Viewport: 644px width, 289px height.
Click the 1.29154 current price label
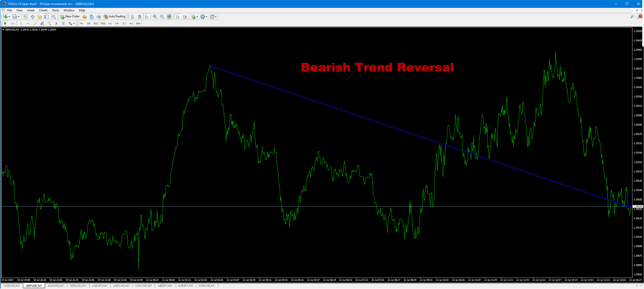tap(638, 207)
